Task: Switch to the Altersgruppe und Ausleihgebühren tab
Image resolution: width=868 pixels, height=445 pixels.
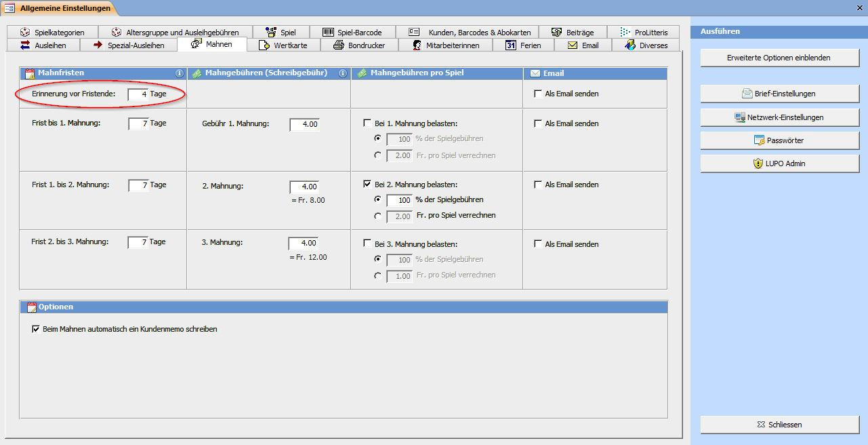Action: coord(175,32)
